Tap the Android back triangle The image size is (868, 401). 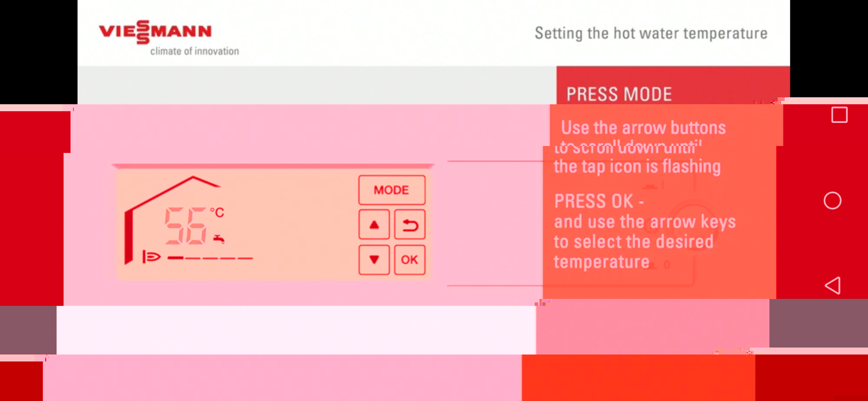coord(832,285)
